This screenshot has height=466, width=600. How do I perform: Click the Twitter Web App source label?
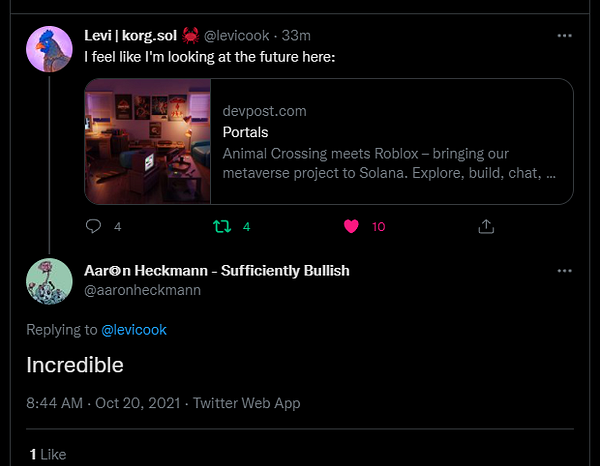246,403
